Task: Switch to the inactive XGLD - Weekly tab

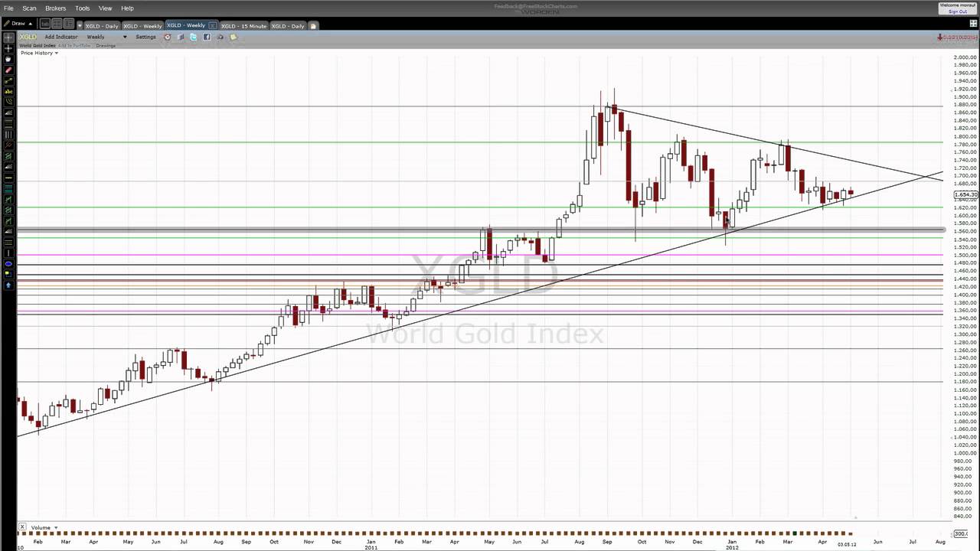Action: pos(142,26)
